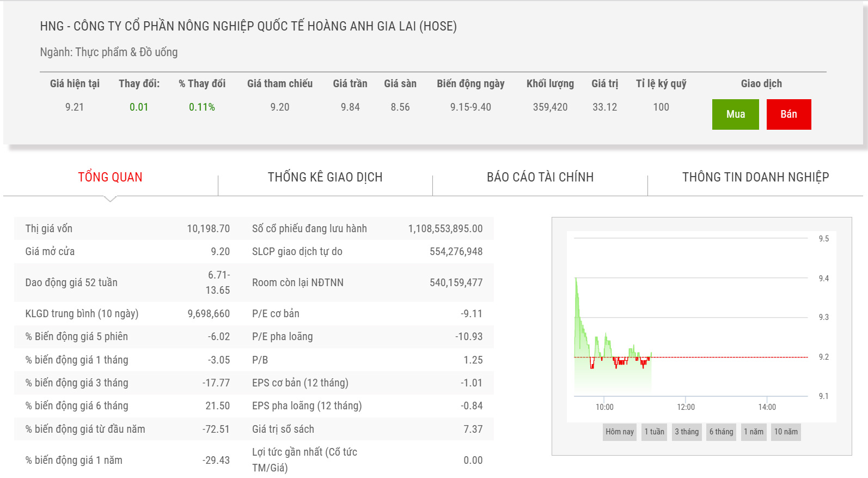Select the Hôm nay chart range

[x=620, y=432]
